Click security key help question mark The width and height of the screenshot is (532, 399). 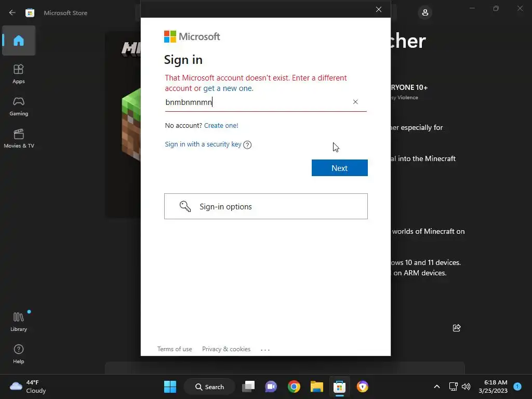click(x=247, y=145)
